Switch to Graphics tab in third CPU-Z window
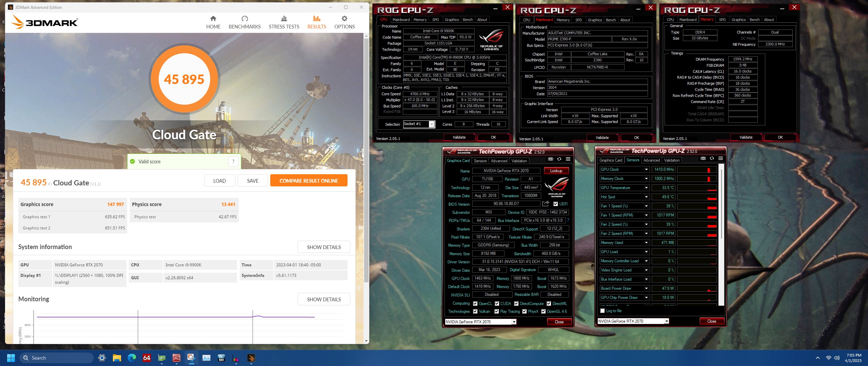The width and height of the screenshot is (868, 366). pyautogui.click(x=738, y=20)
